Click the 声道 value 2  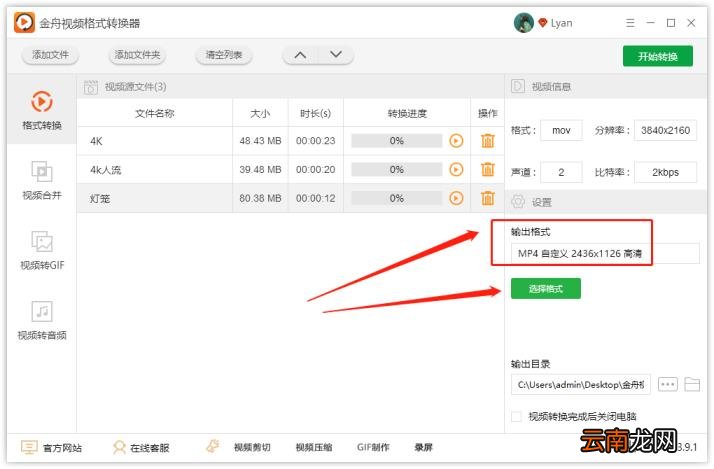click(x=561, y=172)
